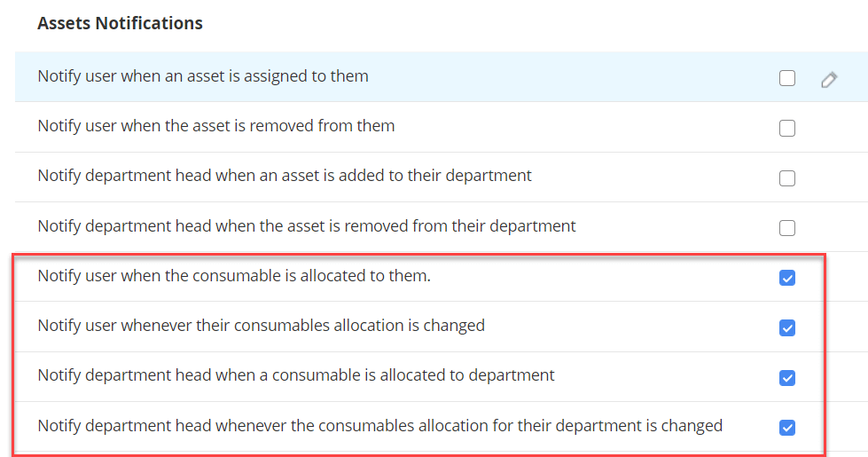The height and width of the screenshot is (457, 868).
Task: Click "consumable is allocated to them" label
Action: point(234,276)
